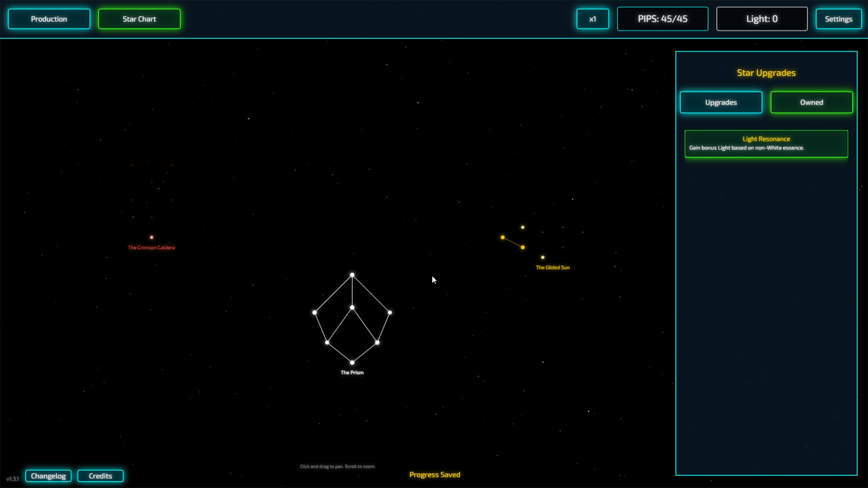
Task: Select the leftmost star of The Prism
Action: click(x=314, y=312)
